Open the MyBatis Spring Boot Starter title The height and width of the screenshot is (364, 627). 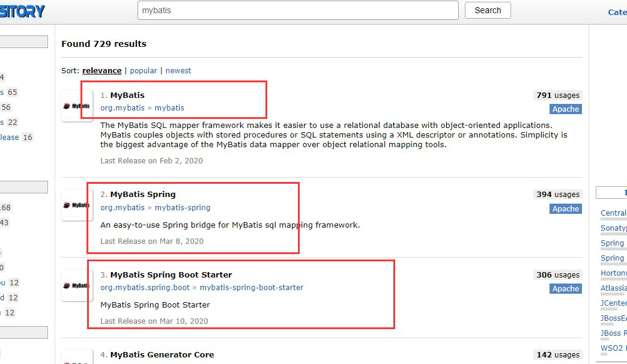(x=171, y=275)
